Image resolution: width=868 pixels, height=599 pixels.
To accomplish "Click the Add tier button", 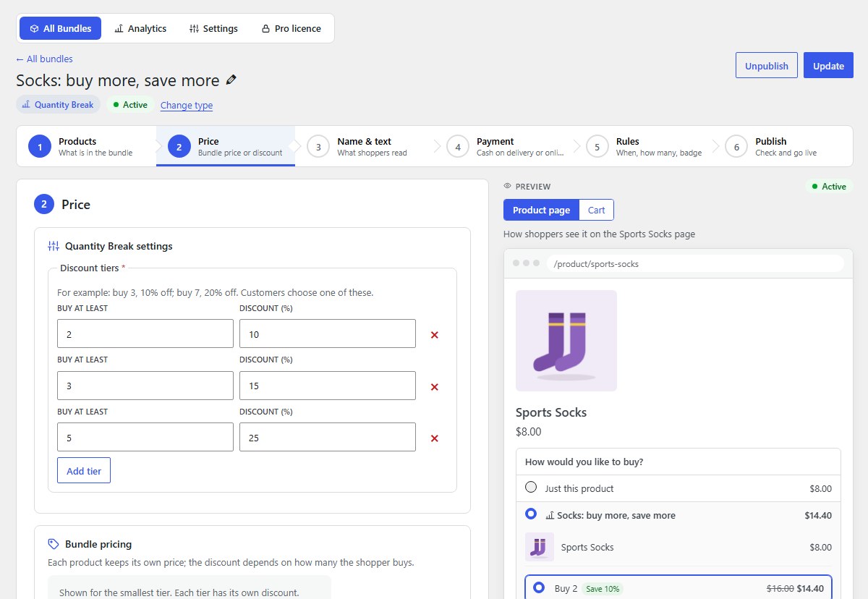I will pyautogui.click(x=84, y=471).
